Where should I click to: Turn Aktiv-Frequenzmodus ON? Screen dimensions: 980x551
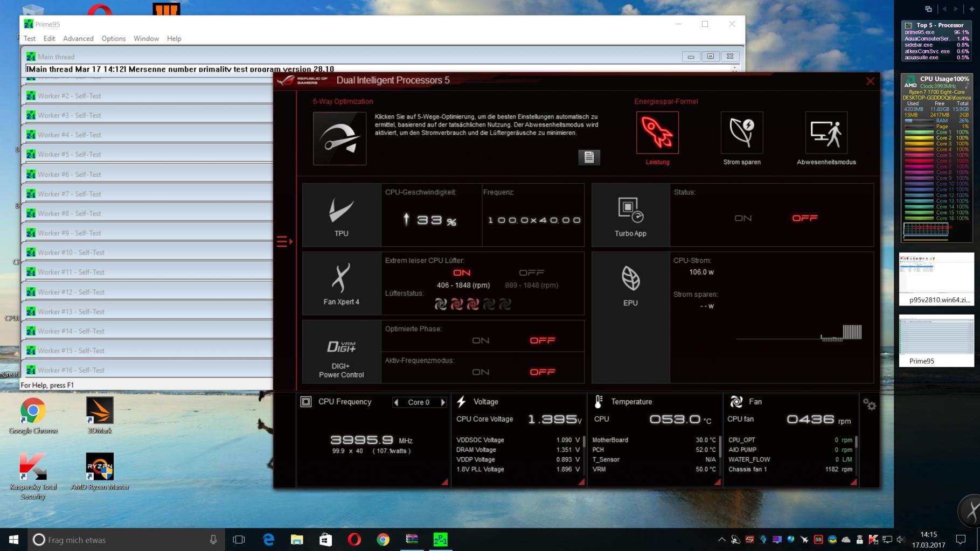[x=481, y=372]
